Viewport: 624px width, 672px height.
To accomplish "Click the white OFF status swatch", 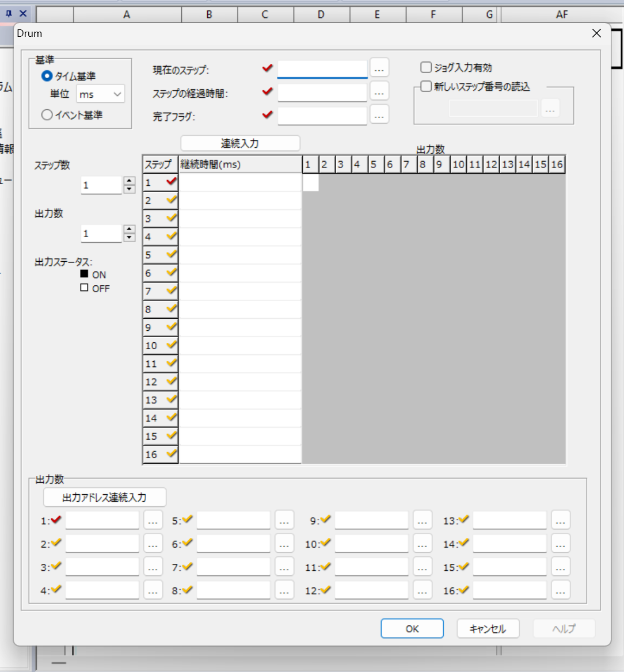I will click(84, 288).
